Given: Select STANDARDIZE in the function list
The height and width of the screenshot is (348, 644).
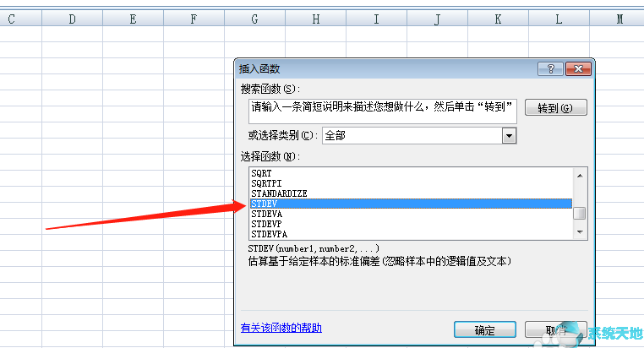Looking at the screenshot, I should pyautogui.click(x=411, y=193).
